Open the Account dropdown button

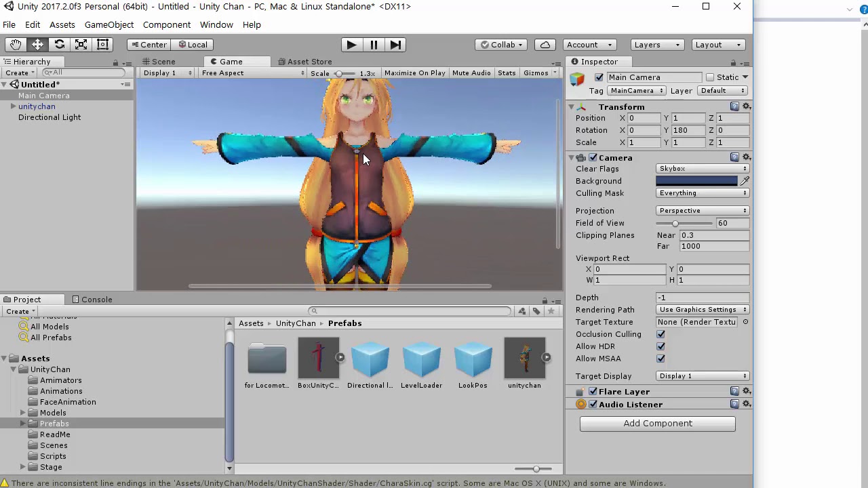pyautogui.click(x=589, y=45)
